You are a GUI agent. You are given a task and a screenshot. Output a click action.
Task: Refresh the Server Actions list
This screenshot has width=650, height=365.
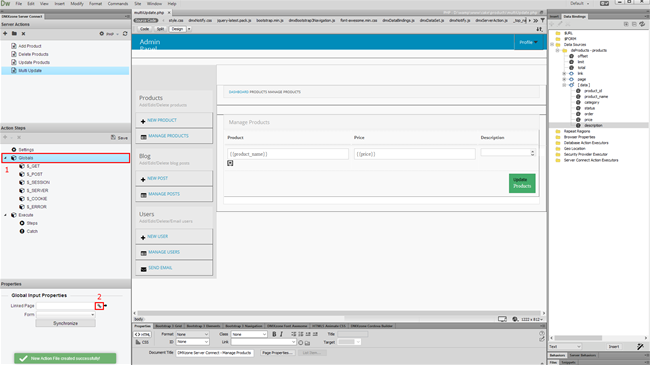point(125,34)
